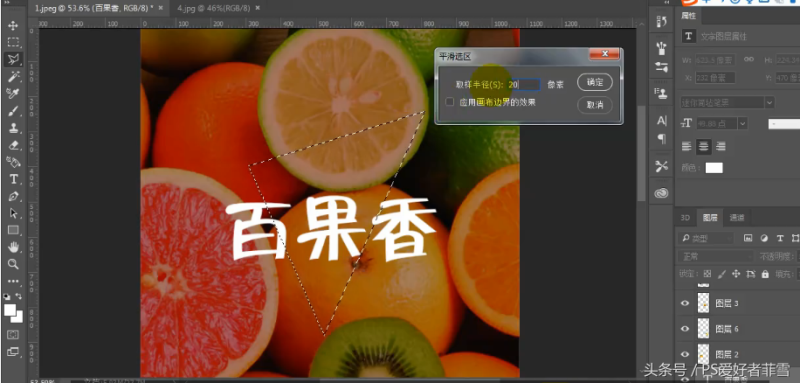The image size is (800, 383).
Task: Change the screen mode icon
Action: pos(13,351)
